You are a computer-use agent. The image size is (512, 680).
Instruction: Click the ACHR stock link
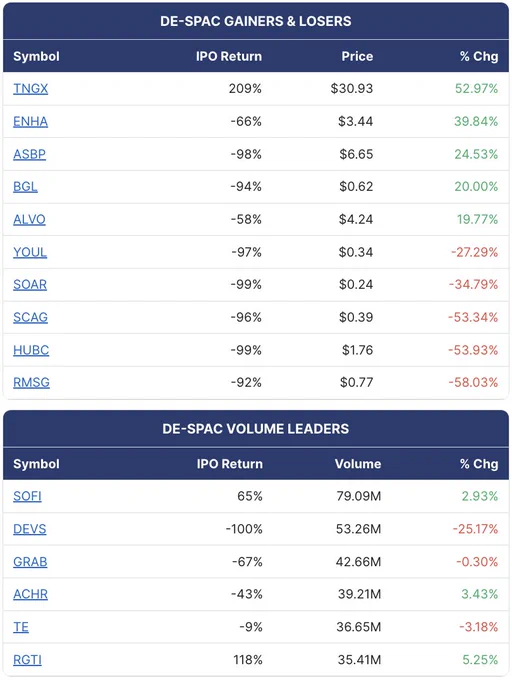tap(30, 594)
